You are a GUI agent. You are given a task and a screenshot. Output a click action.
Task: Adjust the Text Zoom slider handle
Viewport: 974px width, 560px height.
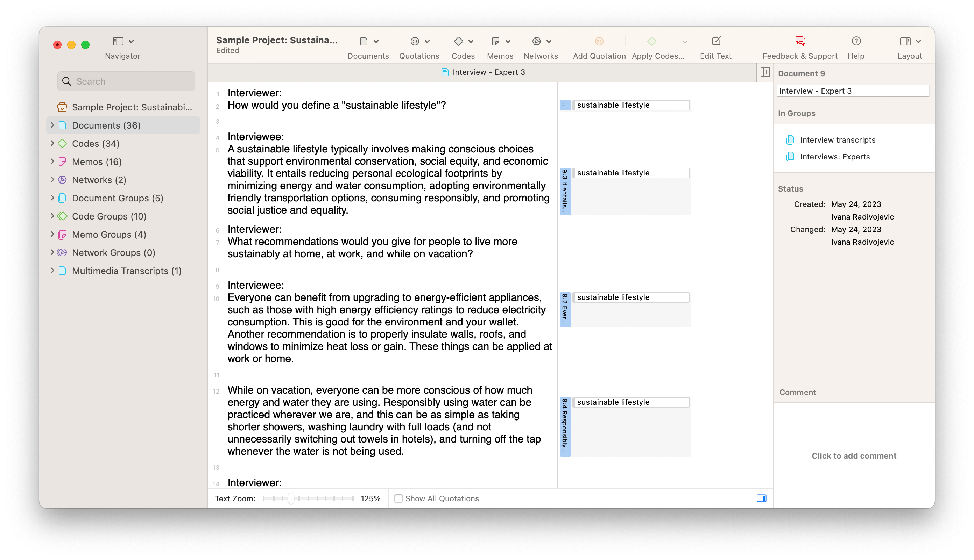(x=291, y=498)
